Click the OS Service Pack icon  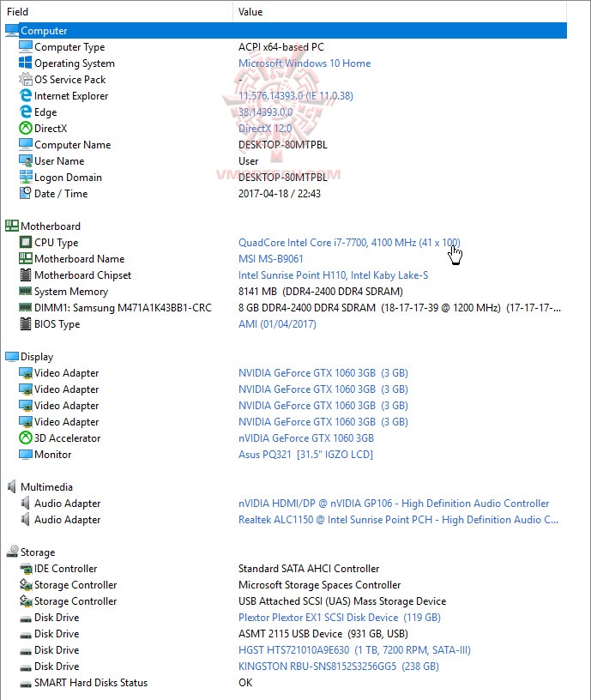(x=26, y=80)
